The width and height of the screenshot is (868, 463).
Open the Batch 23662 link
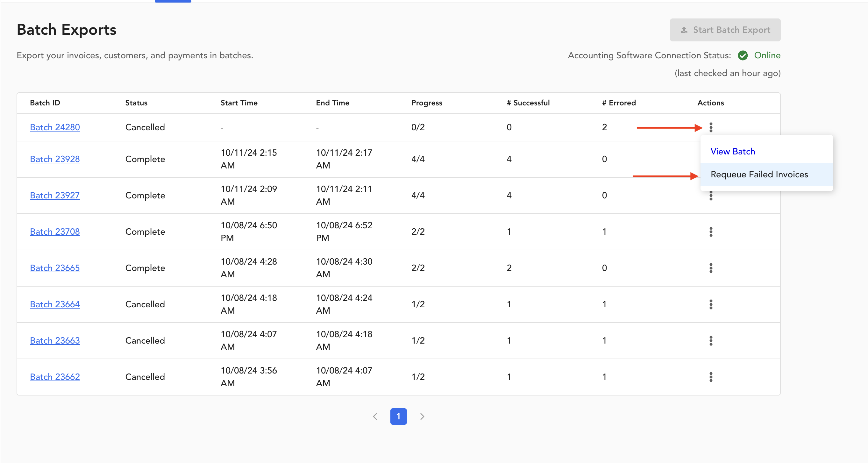[x=55, y=377]
